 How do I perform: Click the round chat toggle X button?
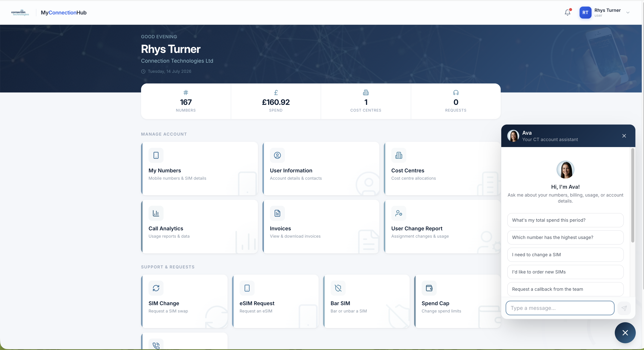click(625, 333)
